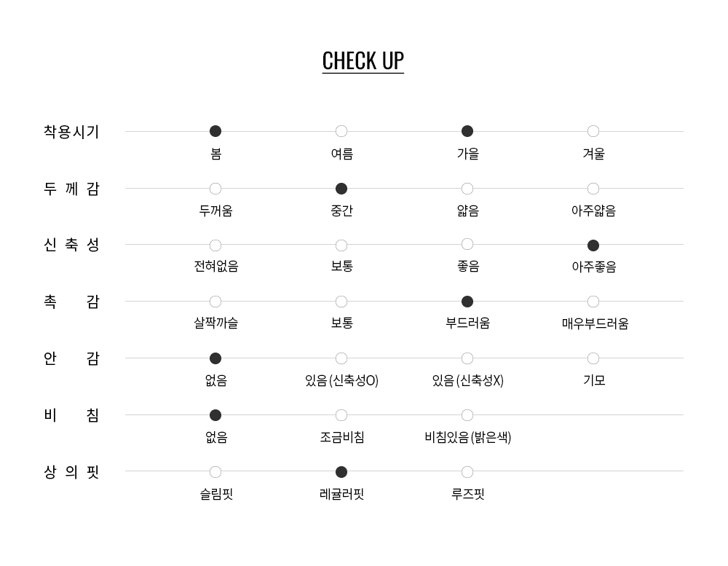This screenshot has width=728, height=566.
Task: Click the filled 가을 season dot
Action: tap(467, 131)
